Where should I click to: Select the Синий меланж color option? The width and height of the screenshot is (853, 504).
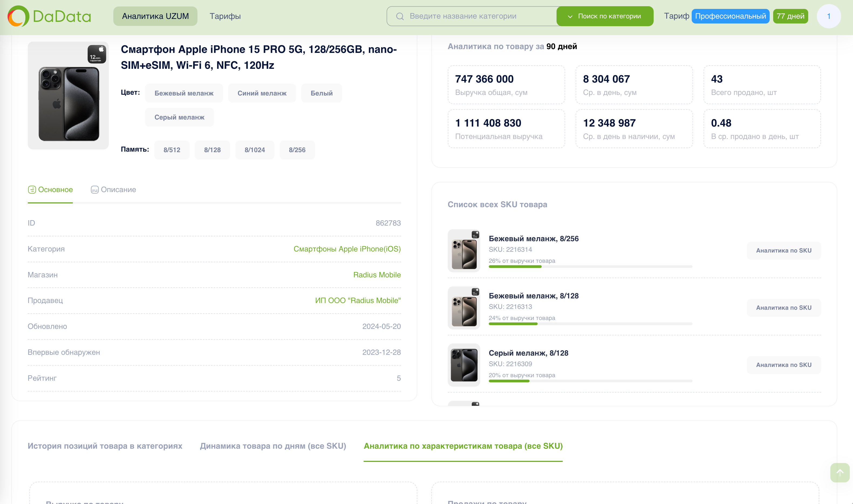262,93
